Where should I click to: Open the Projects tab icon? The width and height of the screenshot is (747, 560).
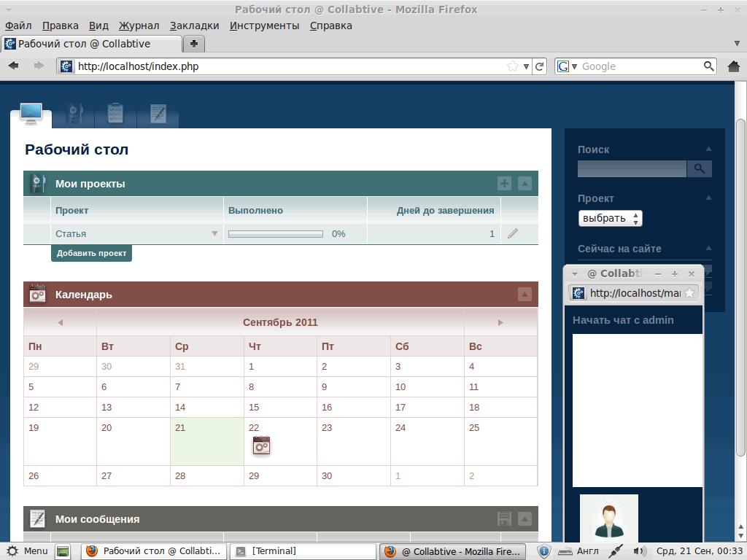click(x=74, y=114)
